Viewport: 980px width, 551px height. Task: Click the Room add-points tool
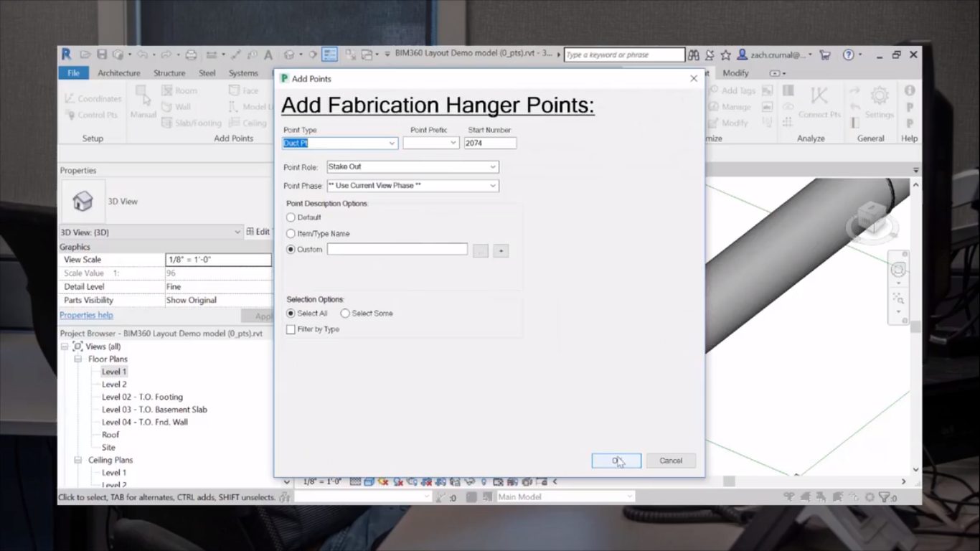179,90
